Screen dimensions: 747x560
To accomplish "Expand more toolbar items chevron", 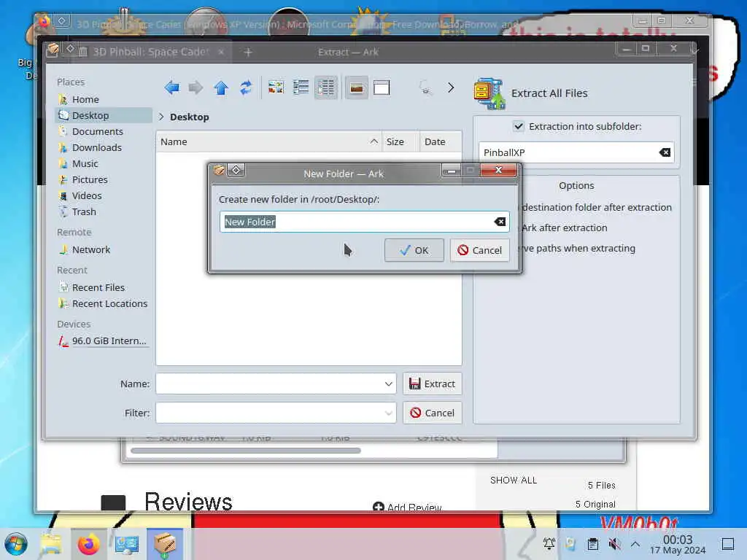I will pyautogui.click(x=451, y=87).
